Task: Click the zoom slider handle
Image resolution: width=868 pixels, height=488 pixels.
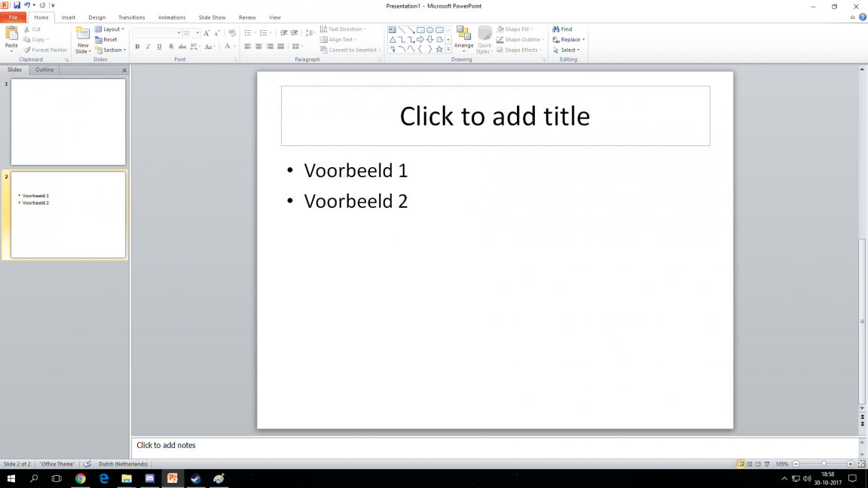Action: (824, 464)
